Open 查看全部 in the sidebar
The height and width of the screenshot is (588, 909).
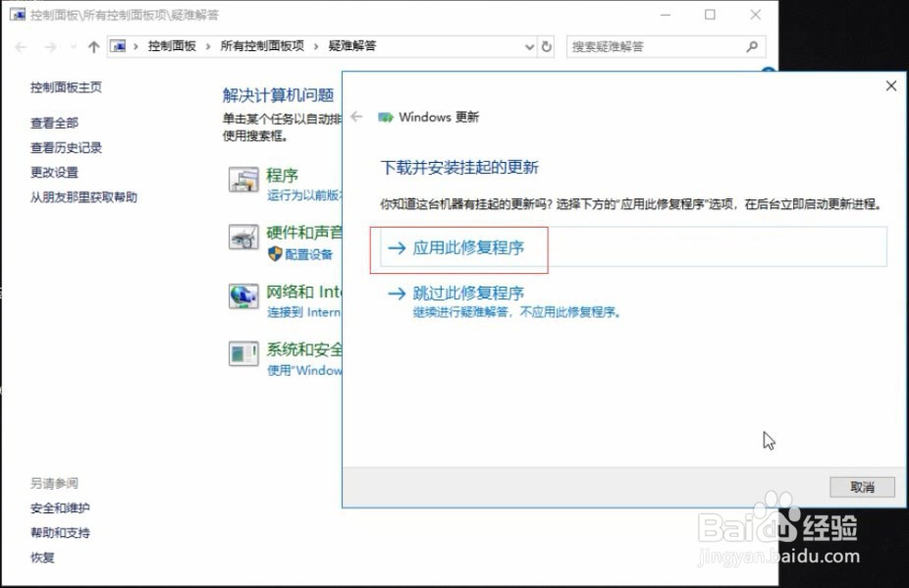coord(54,123)
